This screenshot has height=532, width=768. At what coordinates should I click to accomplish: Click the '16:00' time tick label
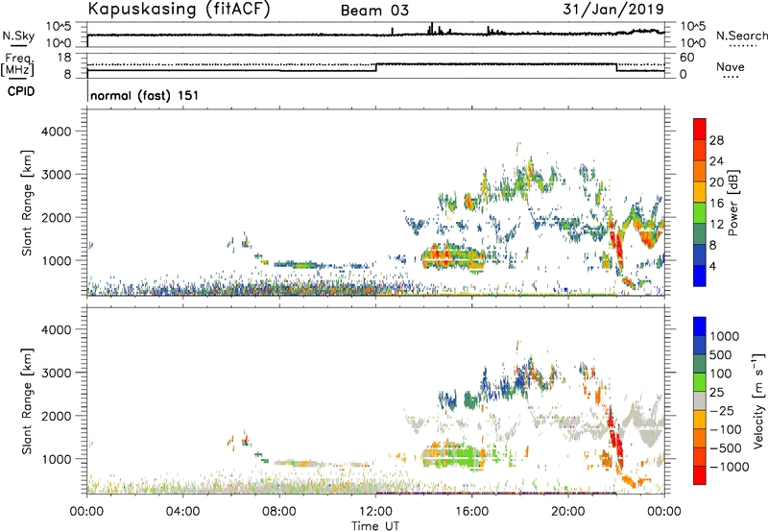click(x=471, y=512)
